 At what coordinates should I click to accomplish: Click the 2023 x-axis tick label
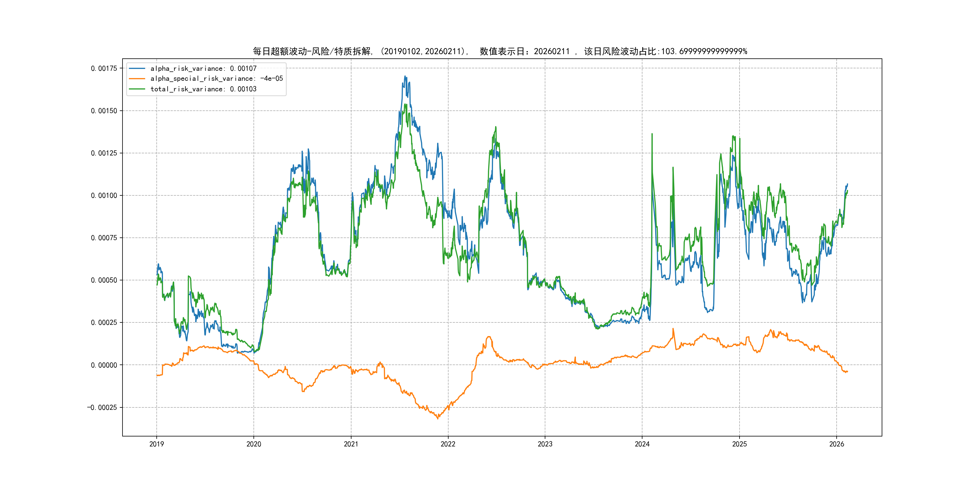tap(545, 444)
